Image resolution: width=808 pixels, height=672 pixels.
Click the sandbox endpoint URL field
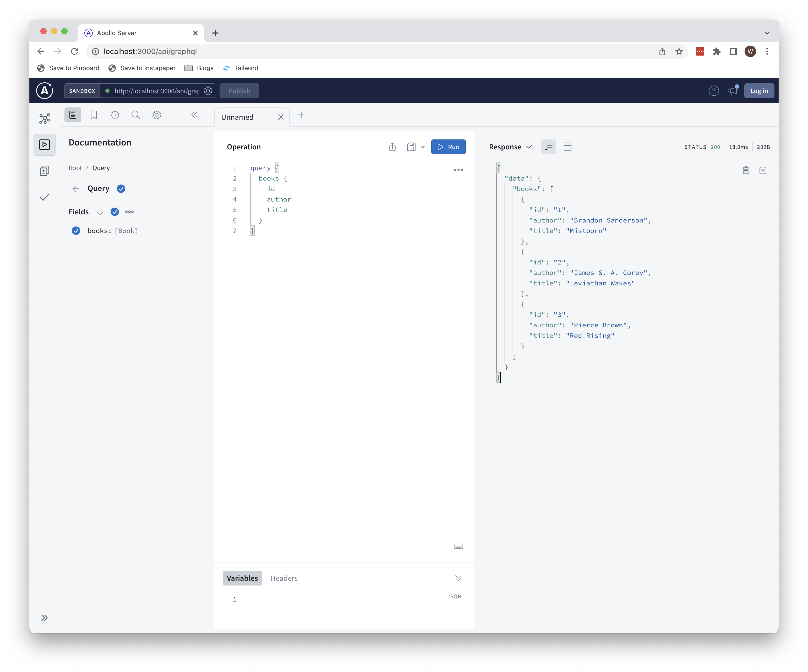pos(156,91)
